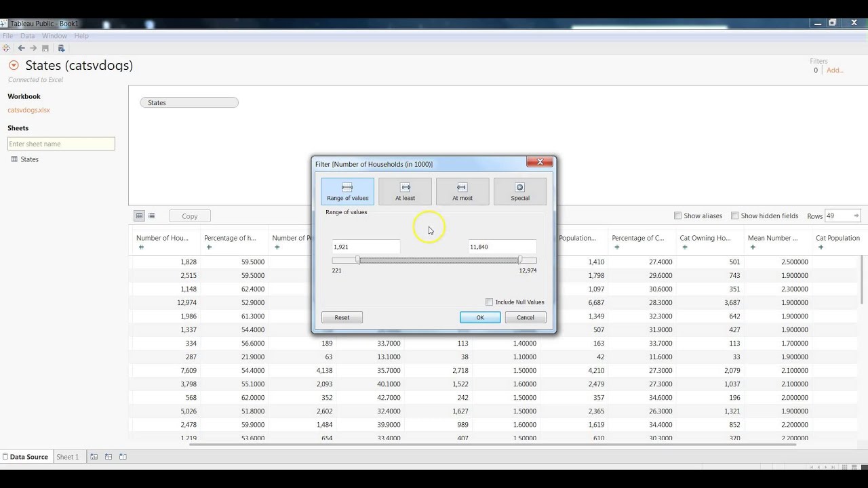Click the Cat Population column header
This screenshot has width=868, height=488.
(x=837, y=238)
